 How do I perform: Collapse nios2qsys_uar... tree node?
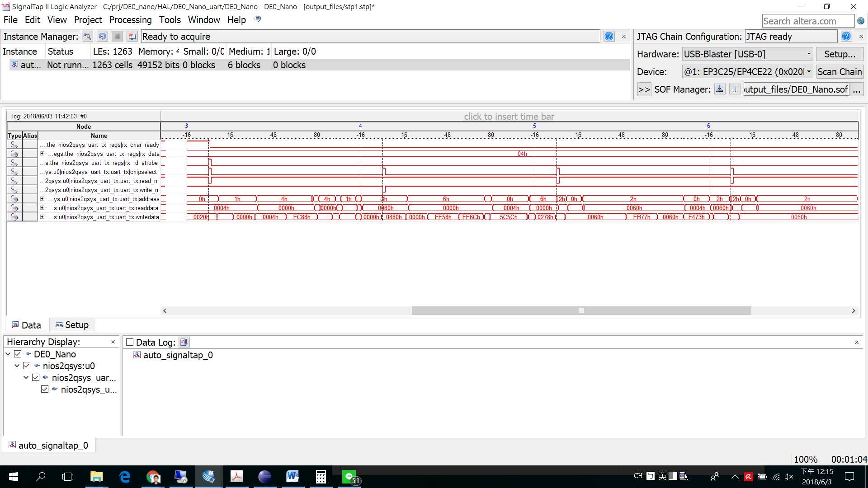(x=26, y=377)
